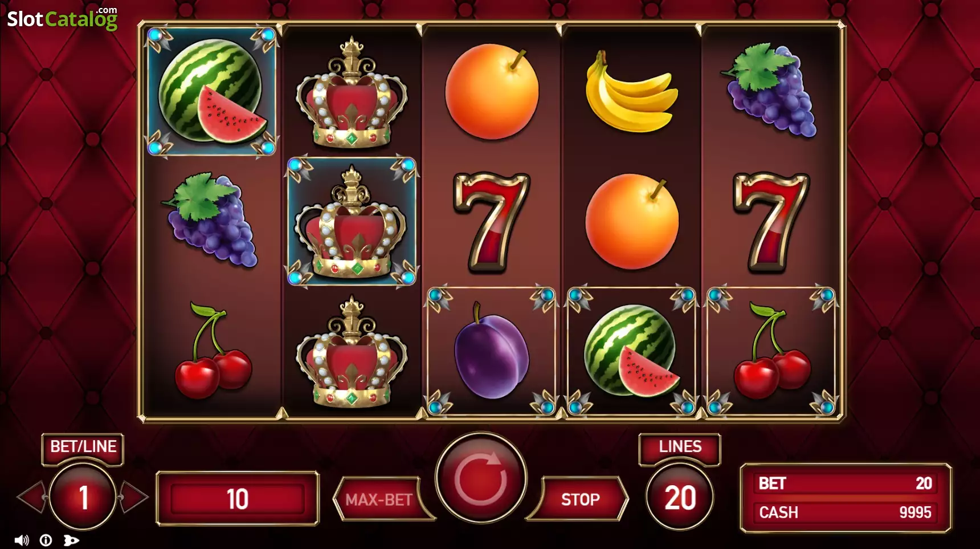The height and width of the screenshot is (549, 980).
Task: Toggle the fast-play arrow icon
Action: click(x=71, y=540)
